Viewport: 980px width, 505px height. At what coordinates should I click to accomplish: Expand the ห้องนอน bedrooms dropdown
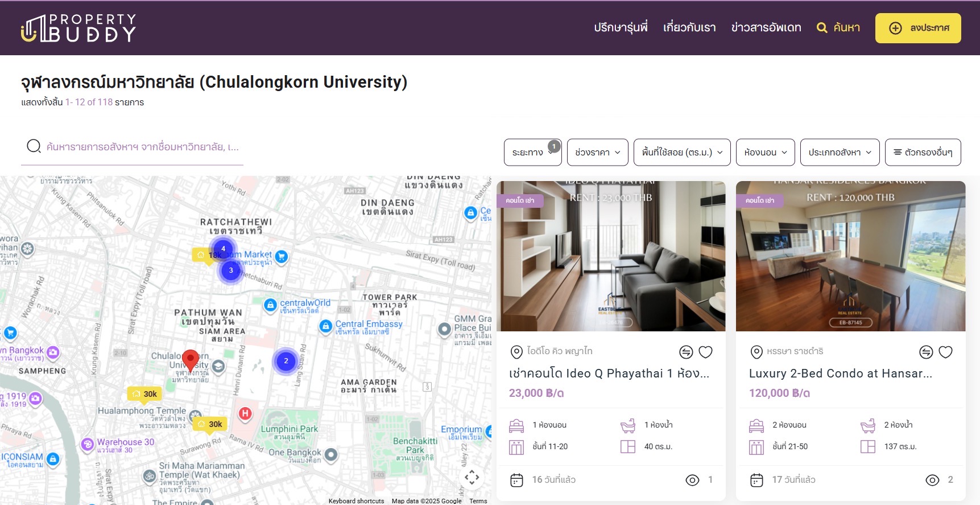(x=765, y=153)
